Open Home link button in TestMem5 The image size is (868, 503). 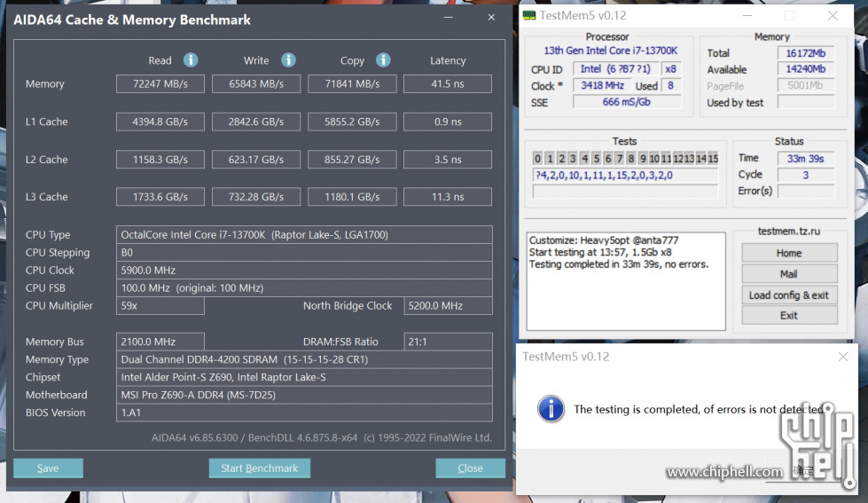click(789, 253)
